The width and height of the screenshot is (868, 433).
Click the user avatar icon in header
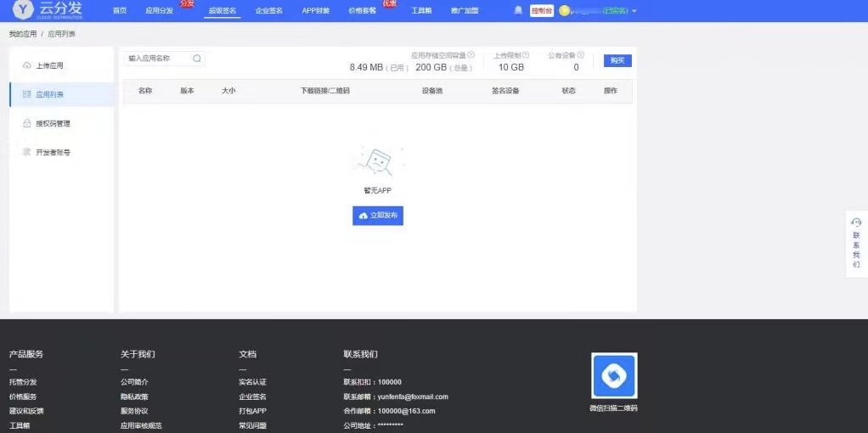(564, 11)
